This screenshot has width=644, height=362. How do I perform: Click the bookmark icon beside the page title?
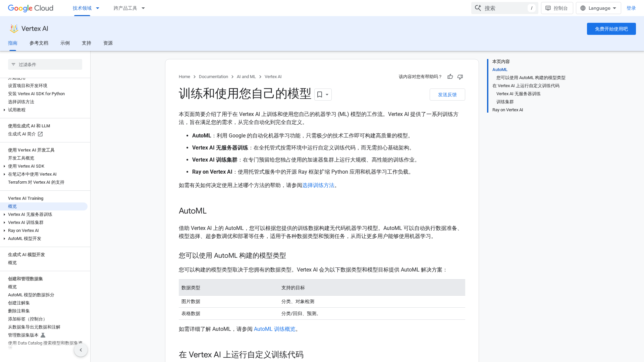(x=320, y=95)
